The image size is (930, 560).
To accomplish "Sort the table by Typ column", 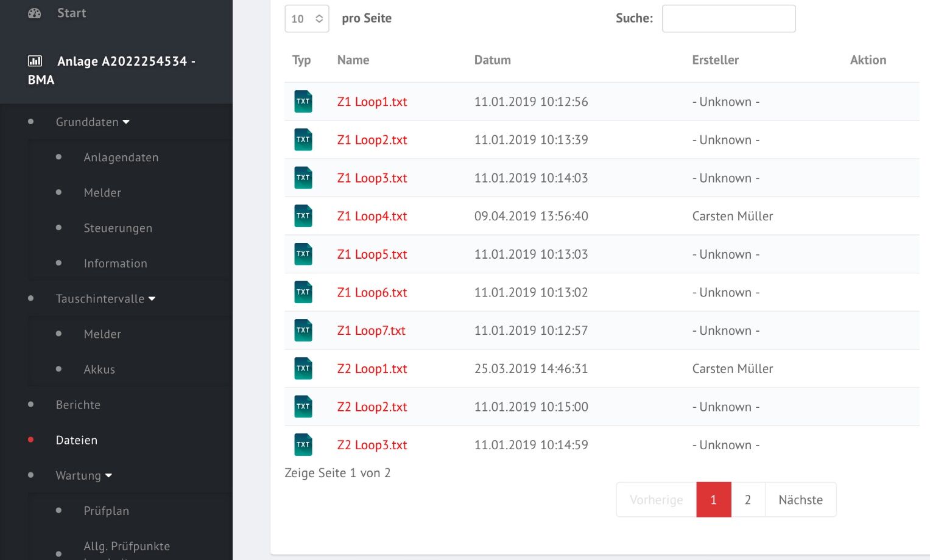I will pos(301,60).
